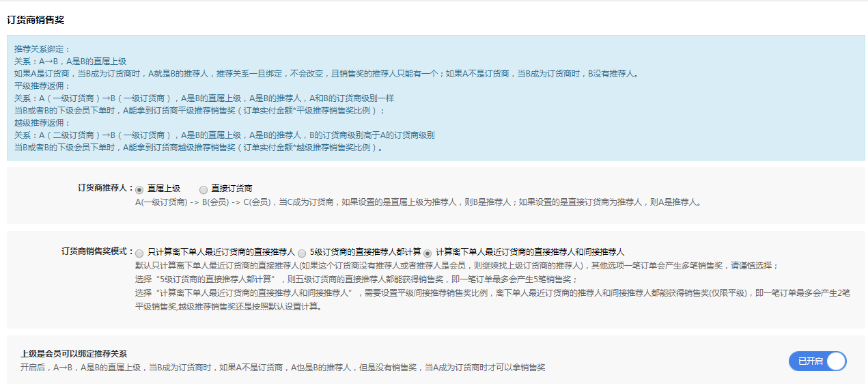Screen dimensions: 868x384
Task: Click the 关系：A（一级订货商）→B line
Action: (204, 98)
